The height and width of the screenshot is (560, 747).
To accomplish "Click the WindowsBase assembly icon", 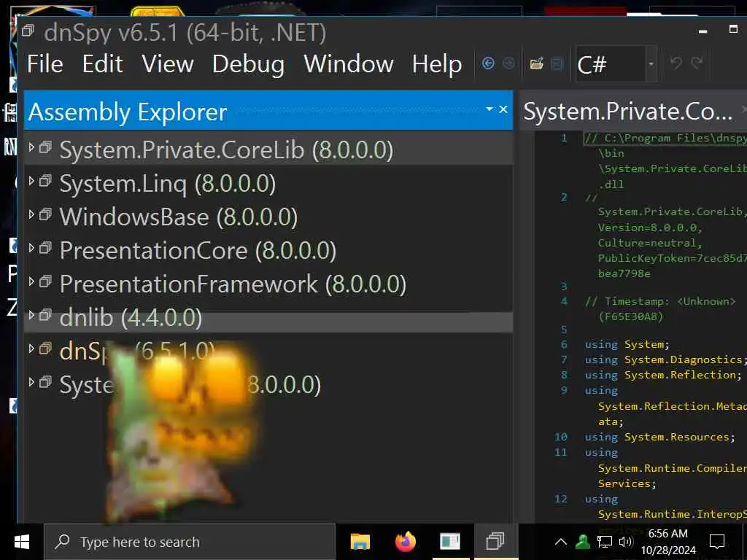I will [45, 214].
